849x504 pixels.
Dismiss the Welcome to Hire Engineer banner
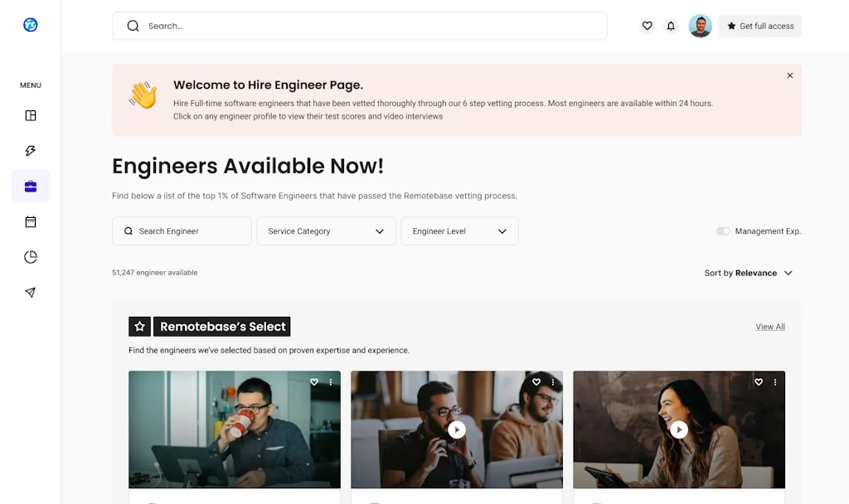tap(789, 75)
